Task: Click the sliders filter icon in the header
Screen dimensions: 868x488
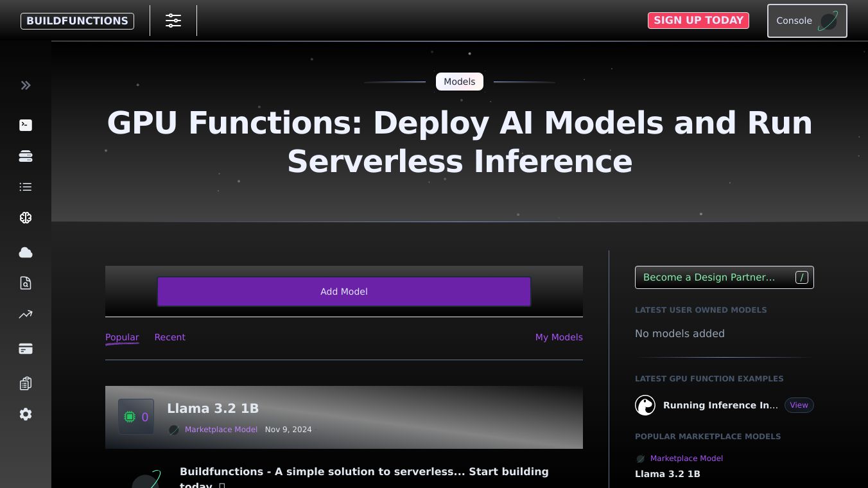Action: point(173,21)
